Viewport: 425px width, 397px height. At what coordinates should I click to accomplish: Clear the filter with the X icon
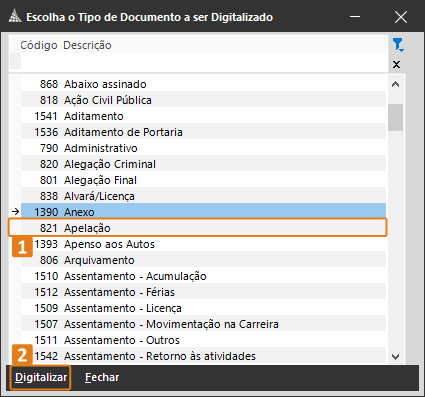[396, 64]
